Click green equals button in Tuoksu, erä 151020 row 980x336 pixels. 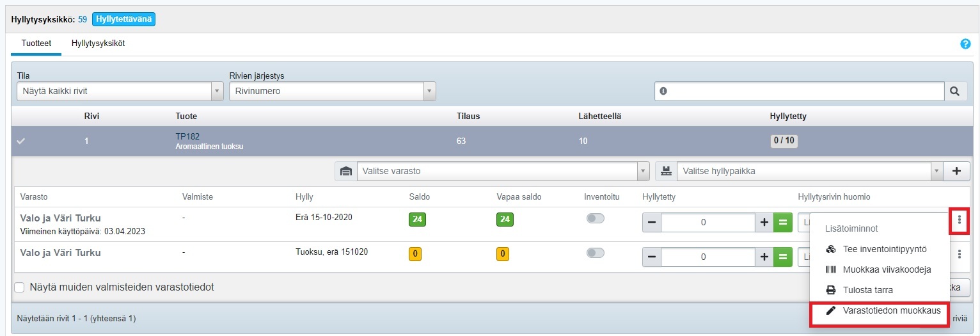782,257
